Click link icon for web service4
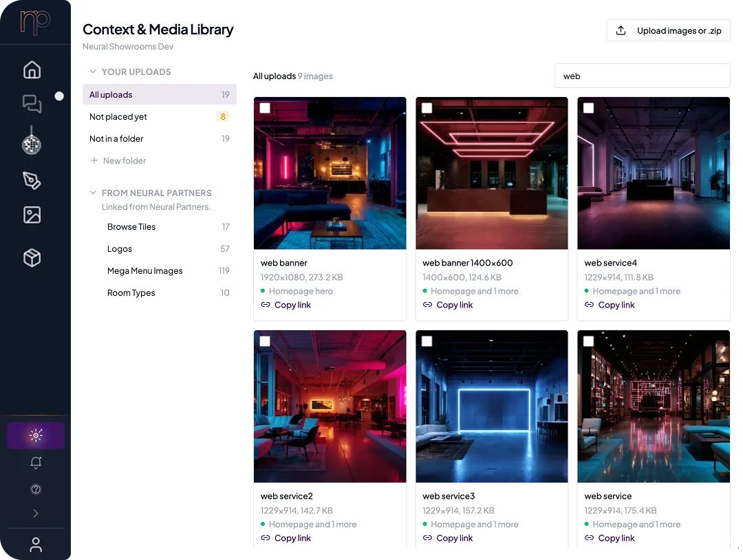The height and width of the screenshot is (560, 743). pyautogui.click(x=589, y=305)
